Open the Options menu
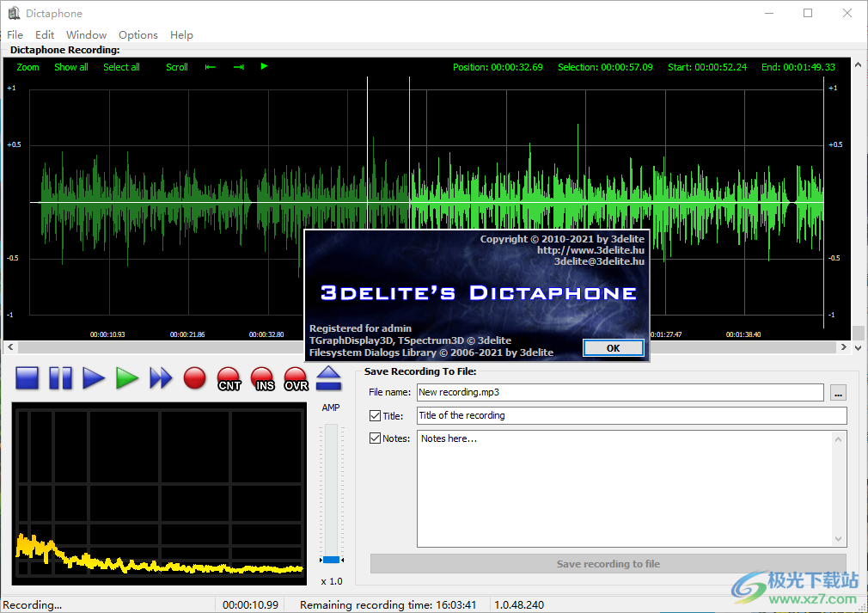The height and width of the screenshot is (613, 868). tap(138, 35)
